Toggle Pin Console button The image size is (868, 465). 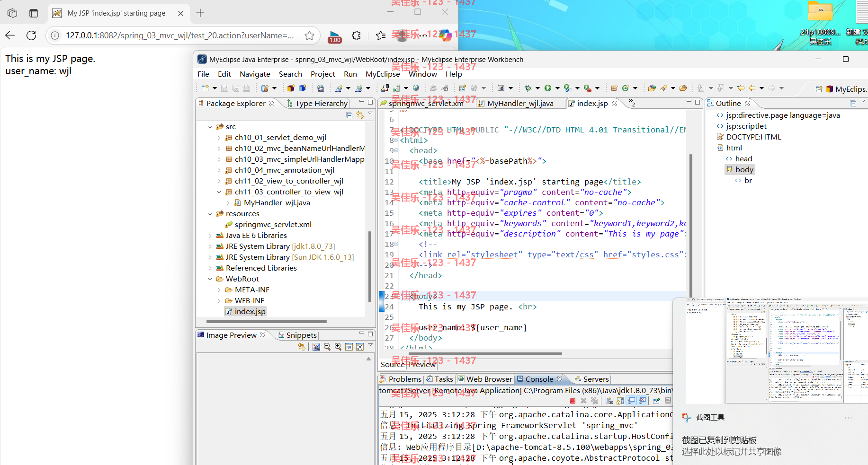pyautogui.click(x=657, y=401)
